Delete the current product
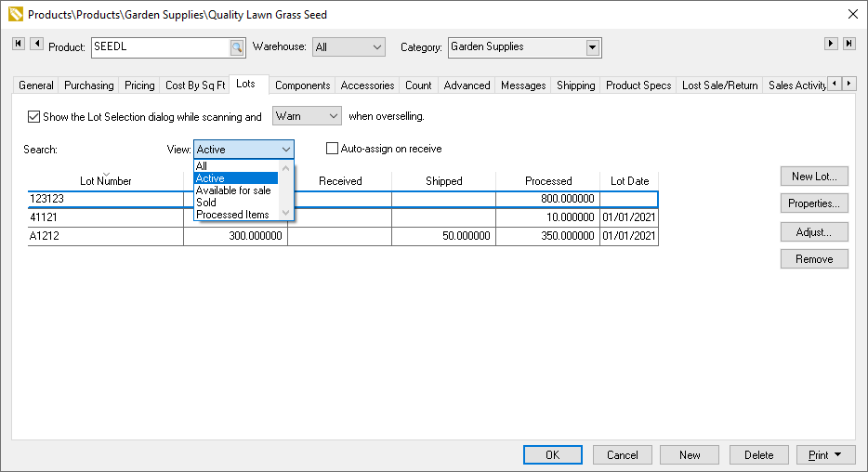 pos(759,455)
